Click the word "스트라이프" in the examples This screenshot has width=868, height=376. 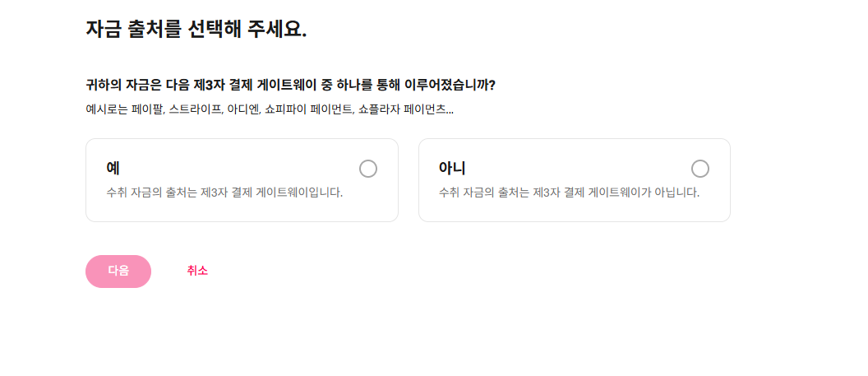tap(195, 109)
